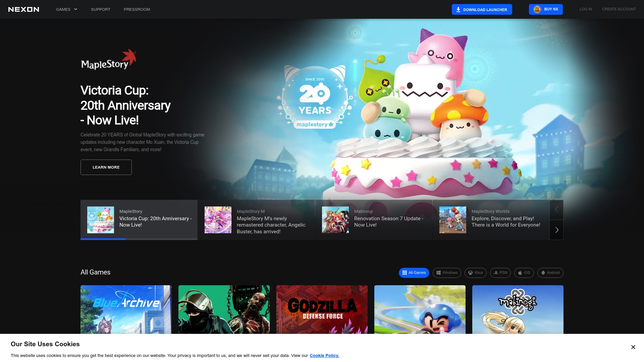Open the Blue Archive game card
644x362 pixels.
[x=126, y=309]
